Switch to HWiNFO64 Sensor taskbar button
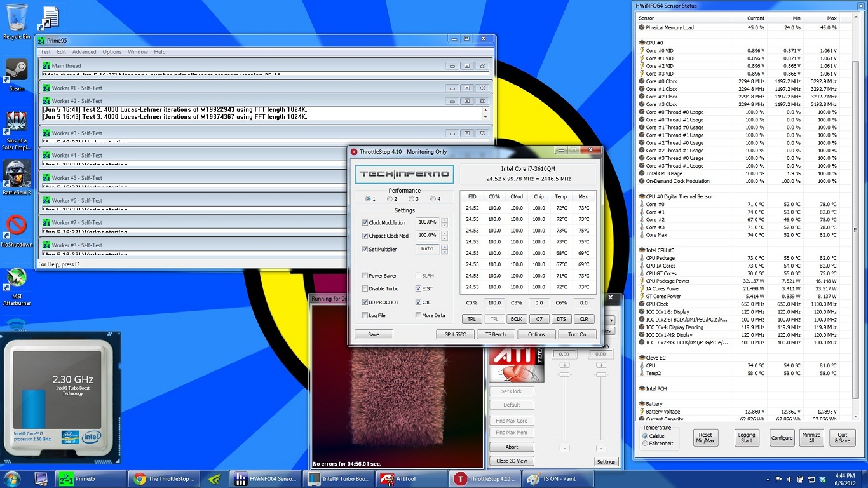This screenshot has width=868, height=488. pyautogui.click(x=265, y=478)
